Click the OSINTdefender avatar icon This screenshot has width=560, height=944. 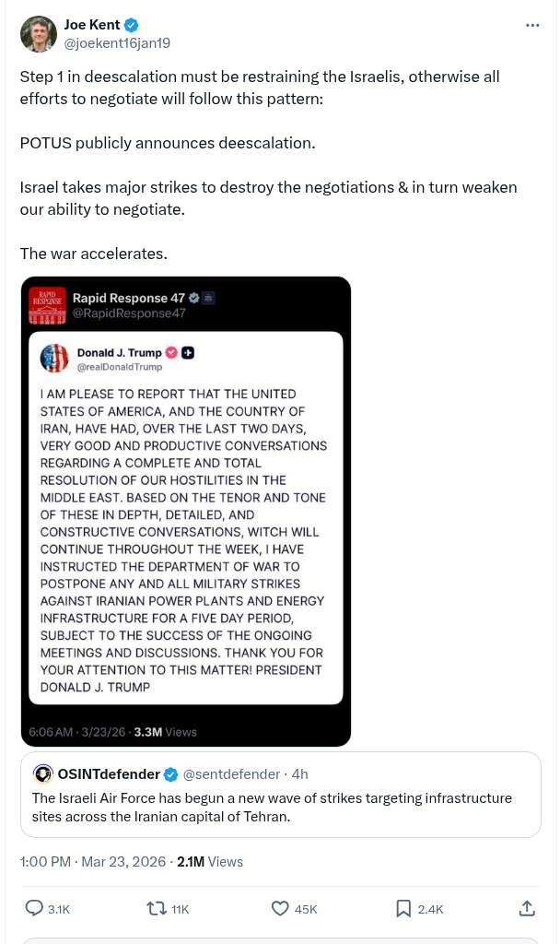42,773
